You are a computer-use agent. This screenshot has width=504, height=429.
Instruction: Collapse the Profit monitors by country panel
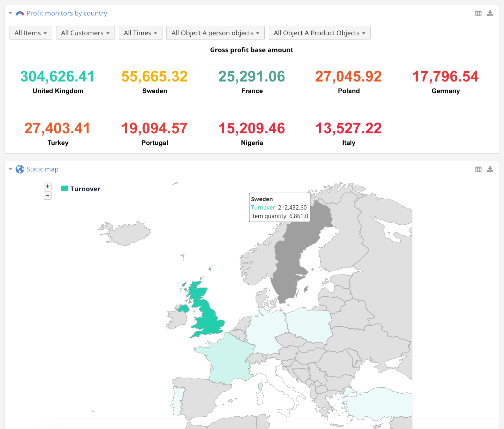coord(10,13)
